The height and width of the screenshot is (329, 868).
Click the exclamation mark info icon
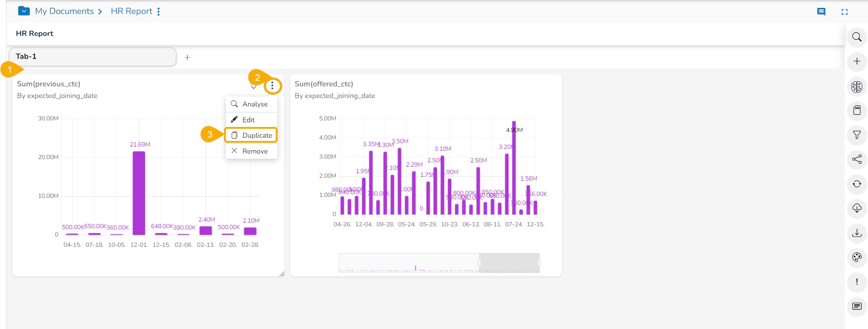[x=857, y=282]
